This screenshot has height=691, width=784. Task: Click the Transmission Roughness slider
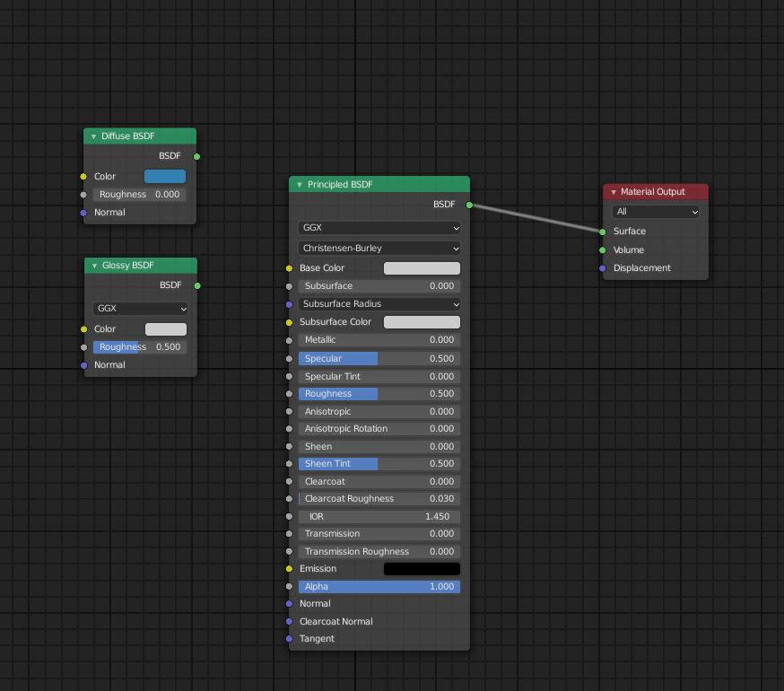tap(379, 551)
